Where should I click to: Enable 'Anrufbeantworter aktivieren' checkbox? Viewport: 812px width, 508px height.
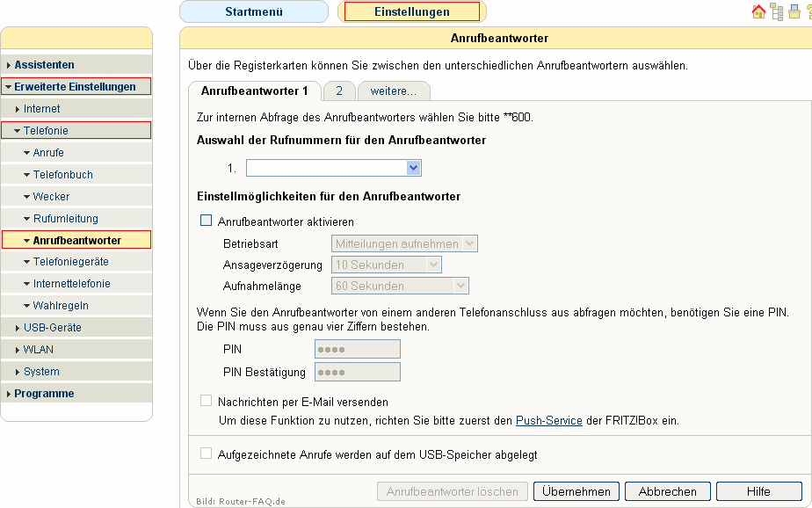pyautogui.click(x=207, y=221)
